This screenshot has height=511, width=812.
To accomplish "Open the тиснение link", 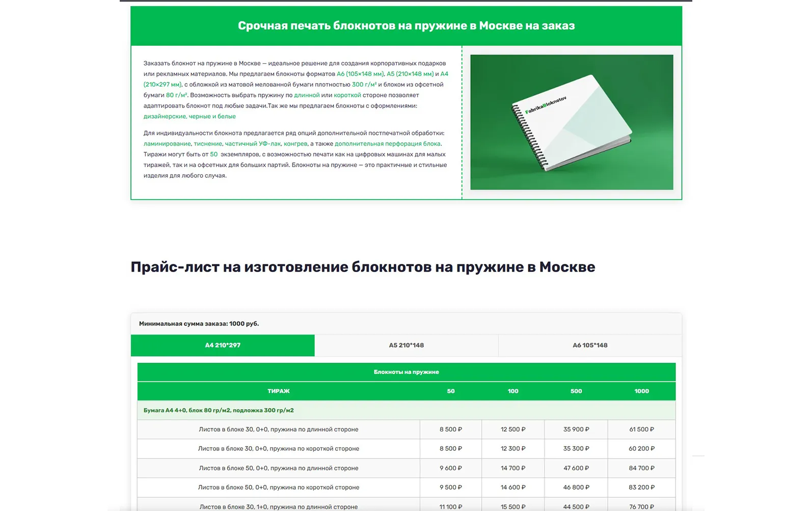I will tap(208, 144).
